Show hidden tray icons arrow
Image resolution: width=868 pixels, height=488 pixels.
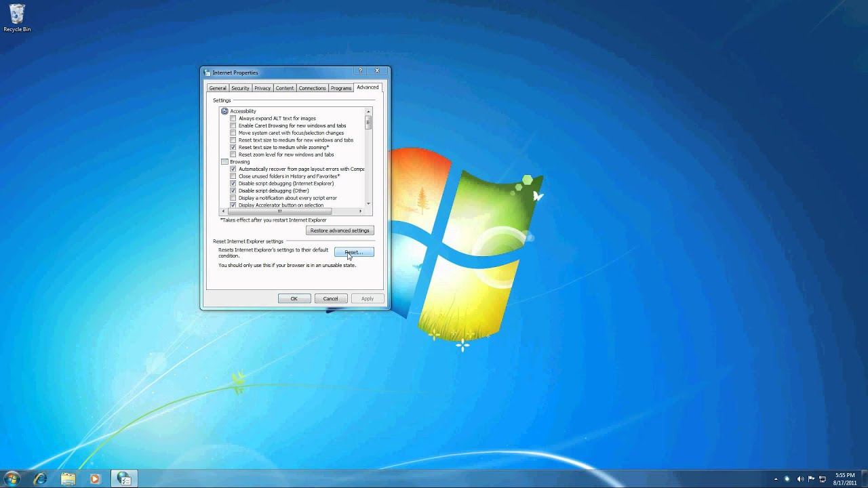776,479
